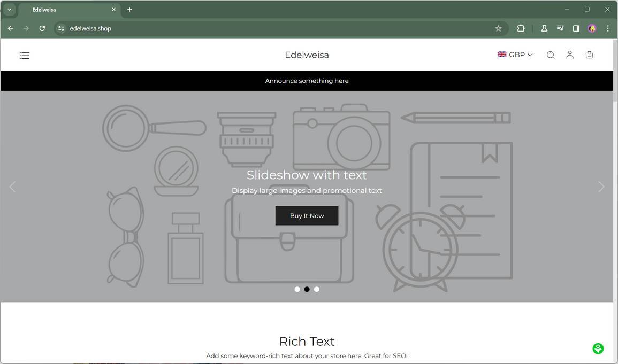Expand the GBP currency selector
Viewport: 618px width, 364px height.
(x=515, y=55)
